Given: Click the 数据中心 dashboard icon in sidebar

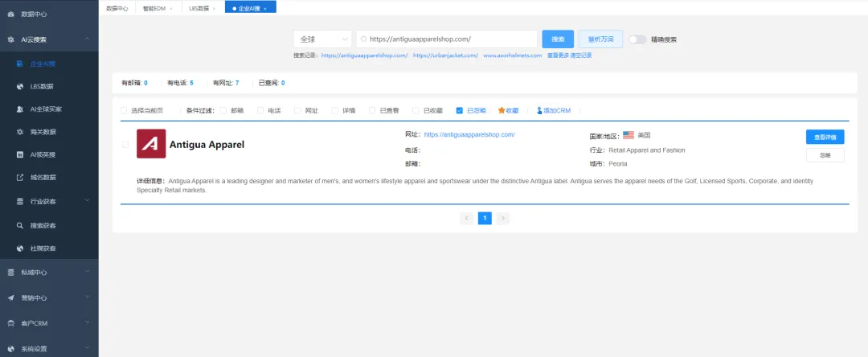Looking at the screenshot, I should pyautogui.click(x=10, y=14).
